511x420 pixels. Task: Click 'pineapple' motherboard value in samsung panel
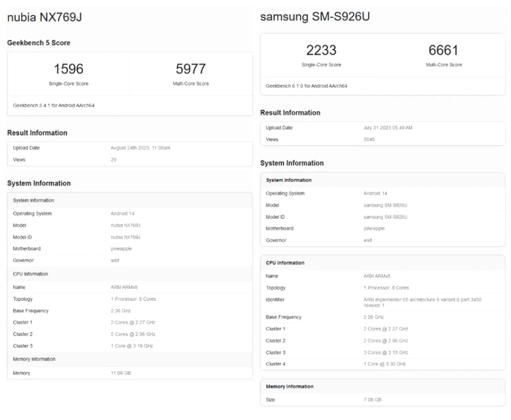374,228
